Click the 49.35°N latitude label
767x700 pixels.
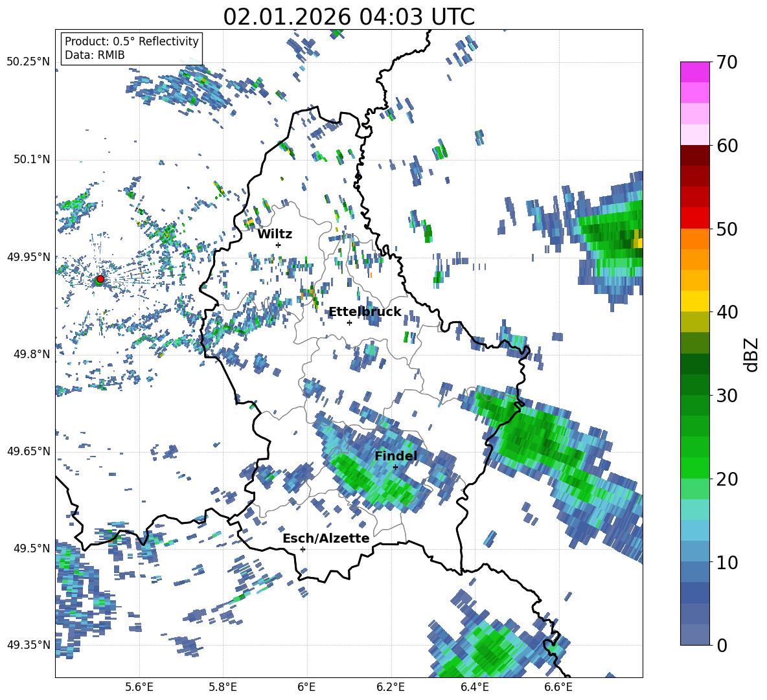[29, 645]
